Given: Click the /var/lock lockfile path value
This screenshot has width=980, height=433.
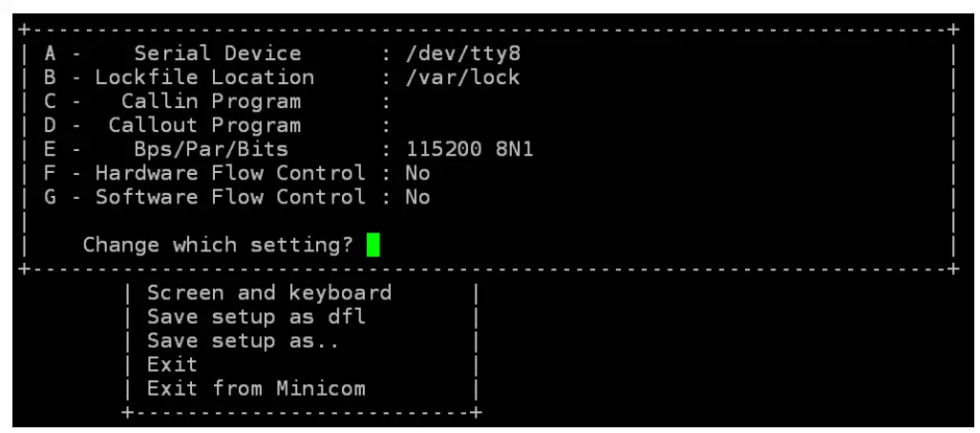Looking at the screenshot, I should [463, 77].
